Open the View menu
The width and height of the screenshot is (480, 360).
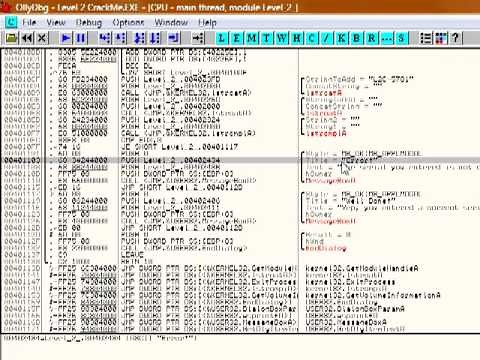click(x=56, y=22)
